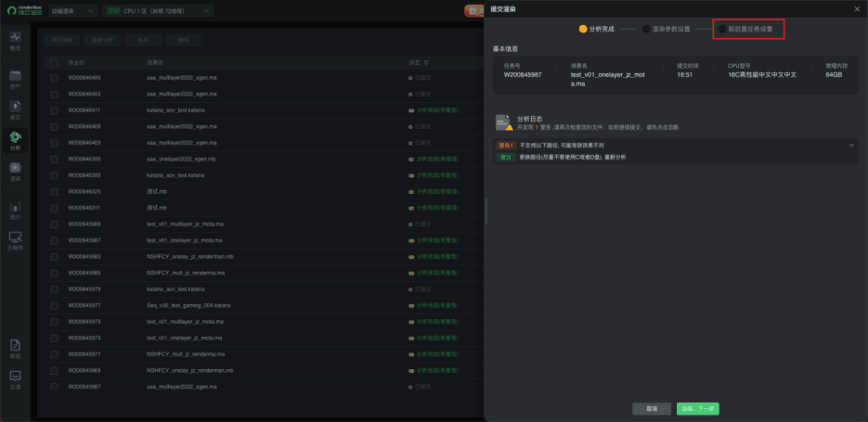This screenshot has width=868, height=422.
Task: Open the 帮助 help document icon
Action: pyautogui.click(x=15, y=348)
